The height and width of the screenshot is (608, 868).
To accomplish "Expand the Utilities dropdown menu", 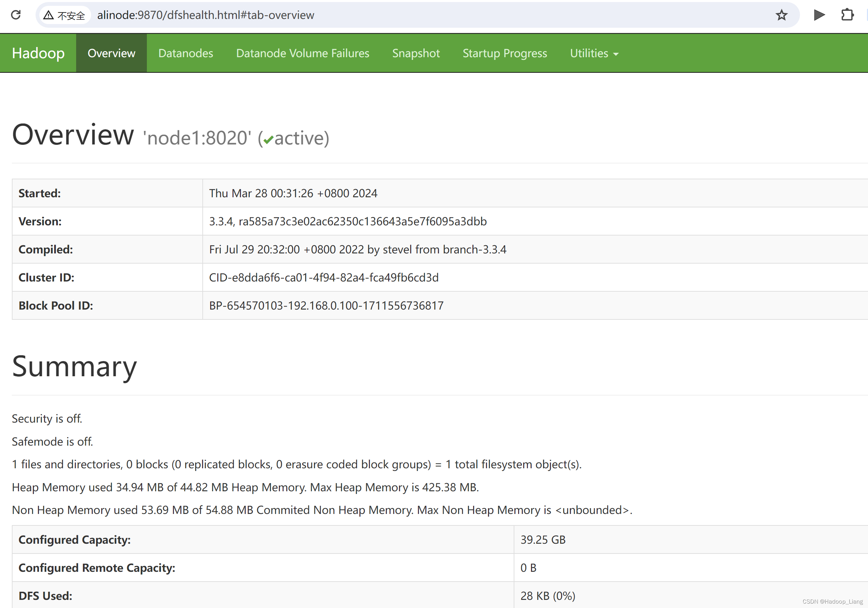I will tap(592, 53).
